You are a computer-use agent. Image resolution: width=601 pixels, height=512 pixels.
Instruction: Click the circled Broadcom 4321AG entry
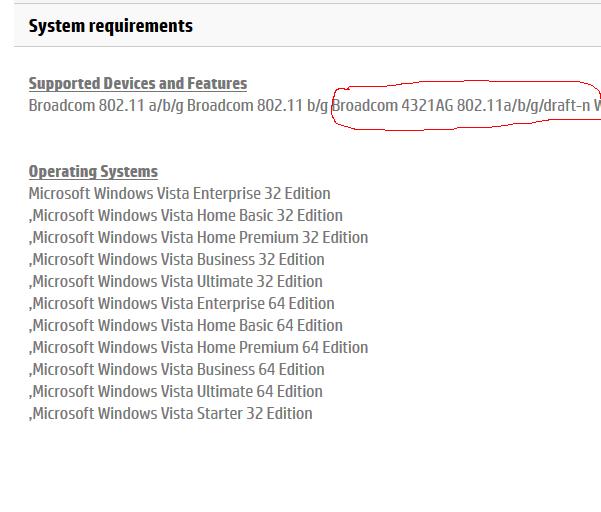(465, 106)
